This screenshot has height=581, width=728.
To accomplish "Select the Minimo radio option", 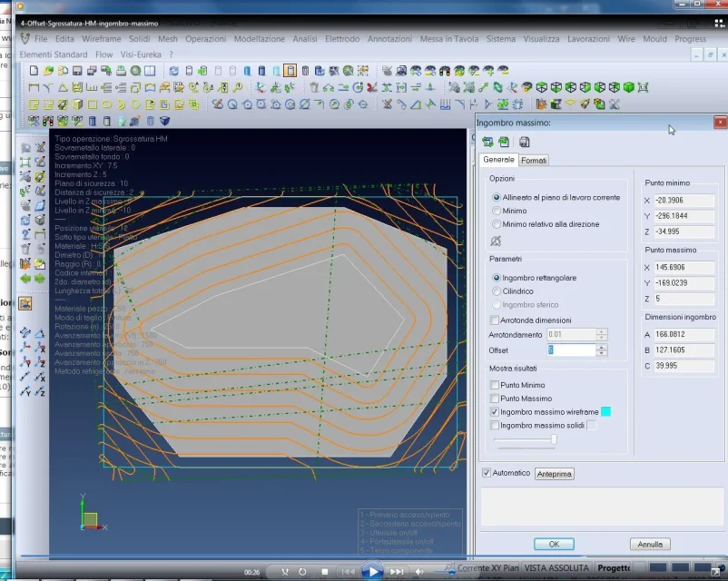I will click(x=497, y=211).
